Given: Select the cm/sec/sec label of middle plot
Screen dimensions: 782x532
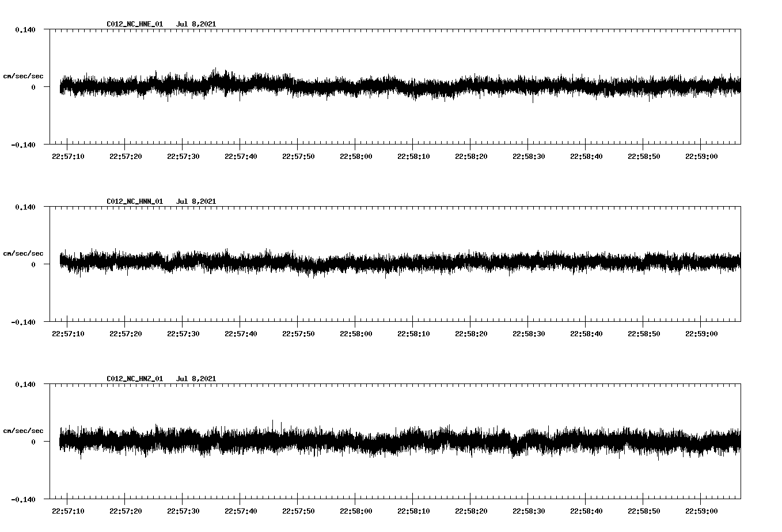Looking at the screenshot, I should pos(23,253).
